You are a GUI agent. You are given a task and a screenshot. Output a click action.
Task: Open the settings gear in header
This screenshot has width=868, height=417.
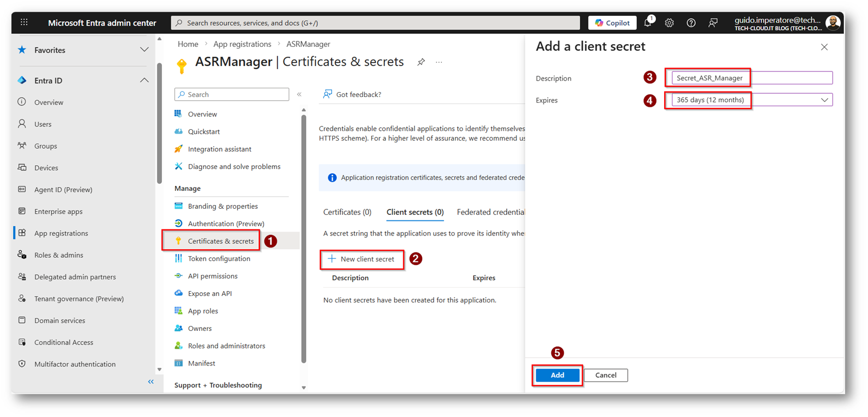669,23
